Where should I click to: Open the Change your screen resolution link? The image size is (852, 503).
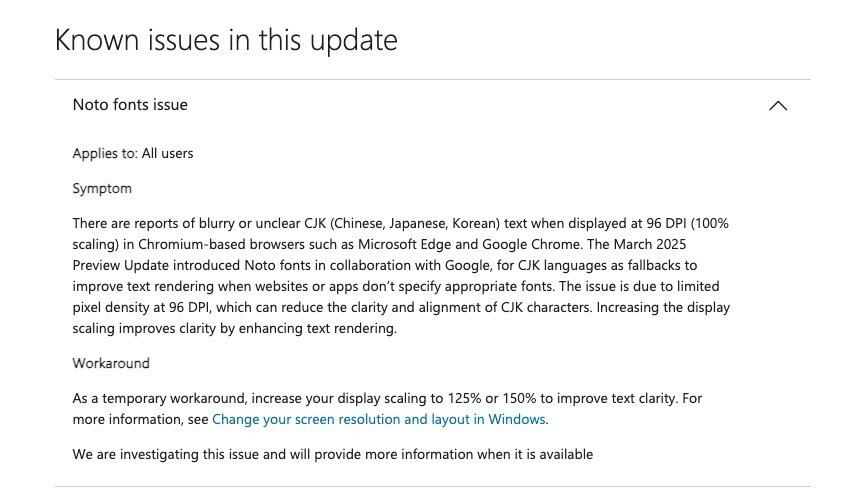point(379,420)
